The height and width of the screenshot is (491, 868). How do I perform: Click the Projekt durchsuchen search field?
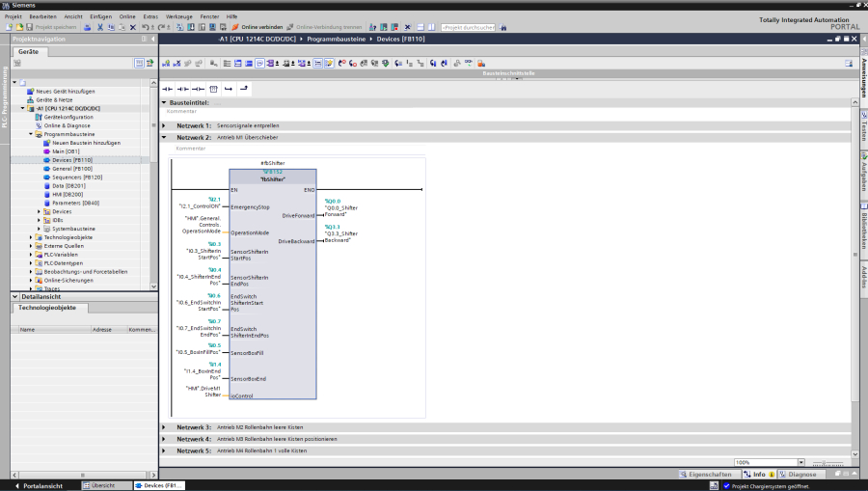469,27
